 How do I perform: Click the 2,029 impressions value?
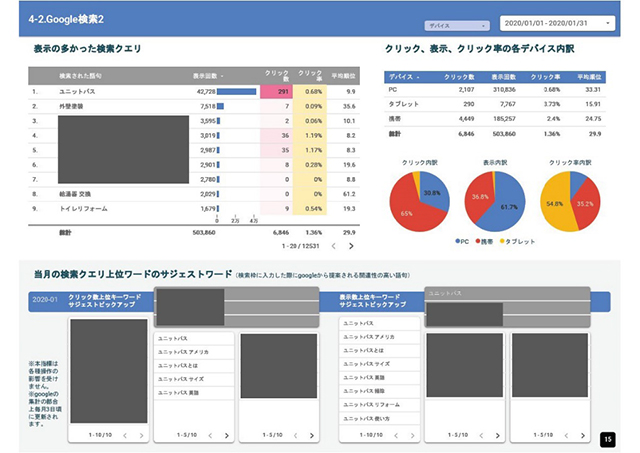[x=208, y=194]
